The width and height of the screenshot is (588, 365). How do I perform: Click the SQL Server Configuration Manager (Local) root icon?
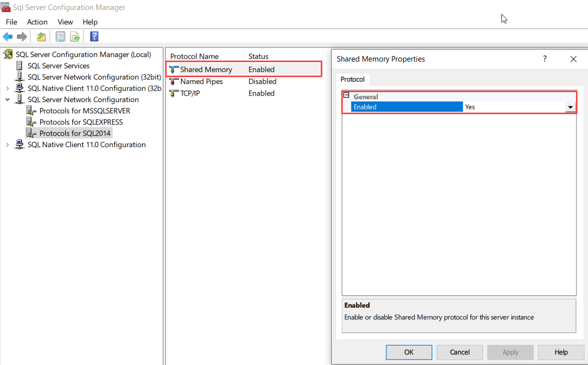click(x=8, y=55)
